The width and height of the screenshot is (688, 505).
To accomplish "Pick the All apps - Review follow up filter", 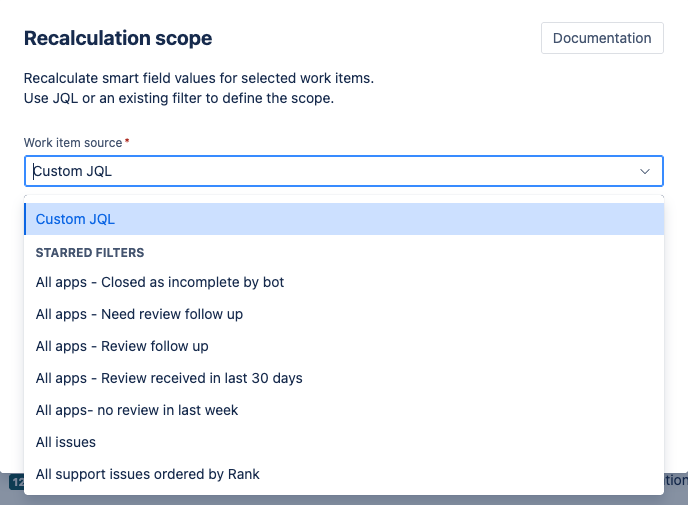I will [x=122, y=346].
